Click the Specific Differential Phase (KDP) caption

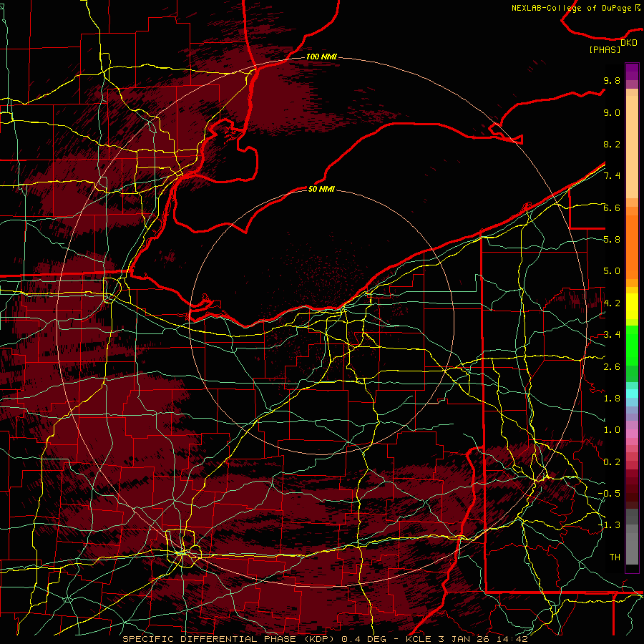(x=324, y=639)
